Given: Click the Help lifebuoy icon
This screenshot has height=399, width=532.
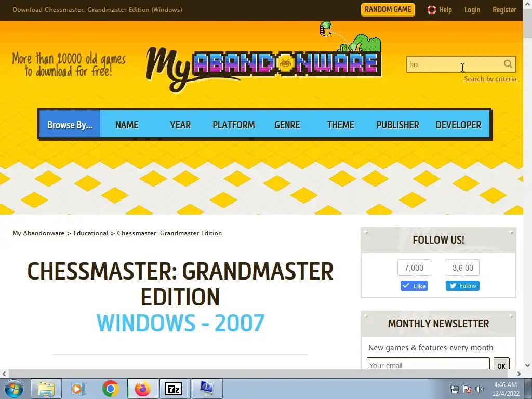Looking at the screenshot, I should (432, 10).
